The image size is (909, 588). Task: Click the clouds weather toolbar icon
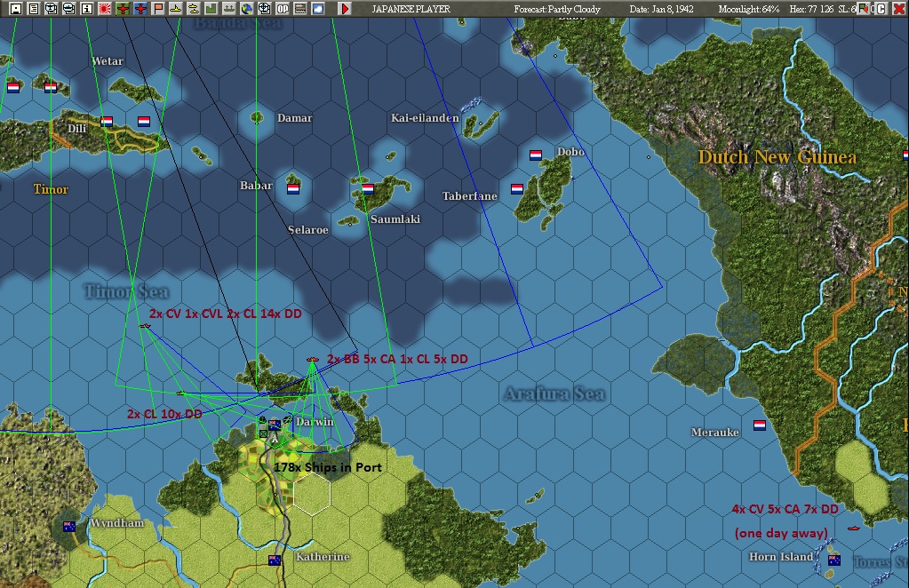(318, 9)
